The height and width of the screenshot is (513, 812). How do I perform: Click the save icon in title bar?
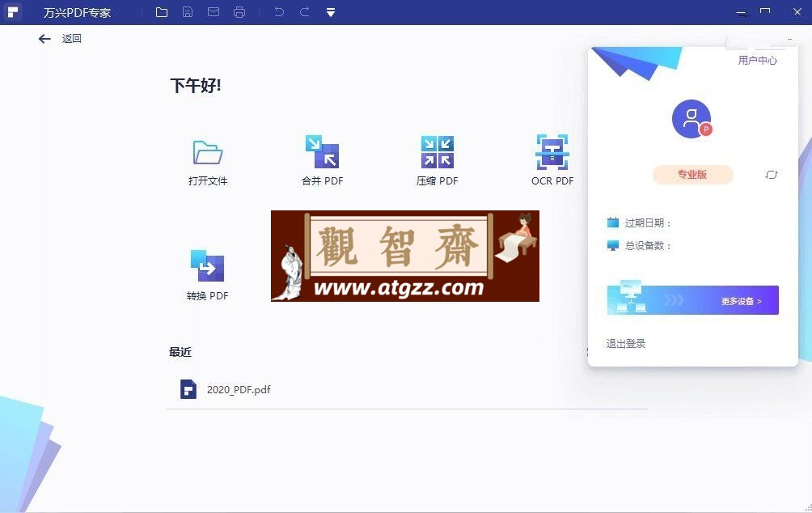pyautogui.click(x=188, y=12)
